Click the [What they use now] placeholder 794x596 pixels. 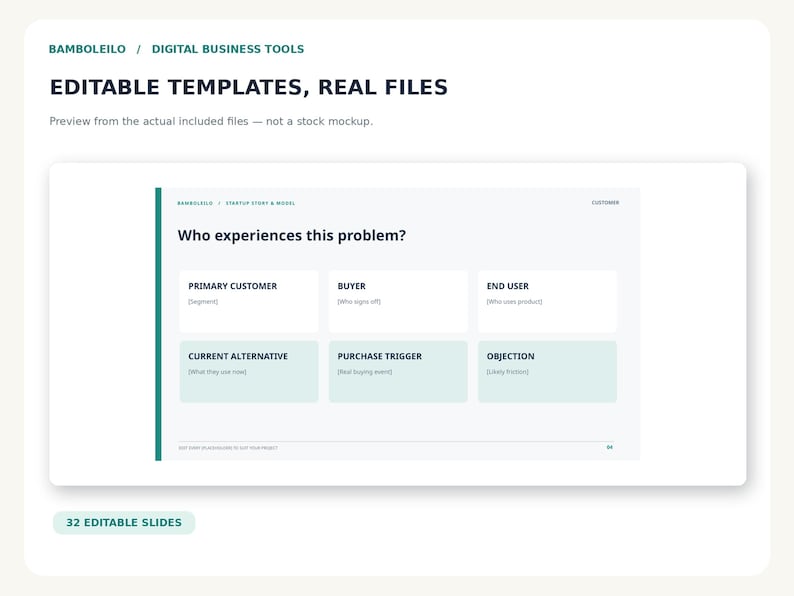pyautogui.click(x=217, y=372)
